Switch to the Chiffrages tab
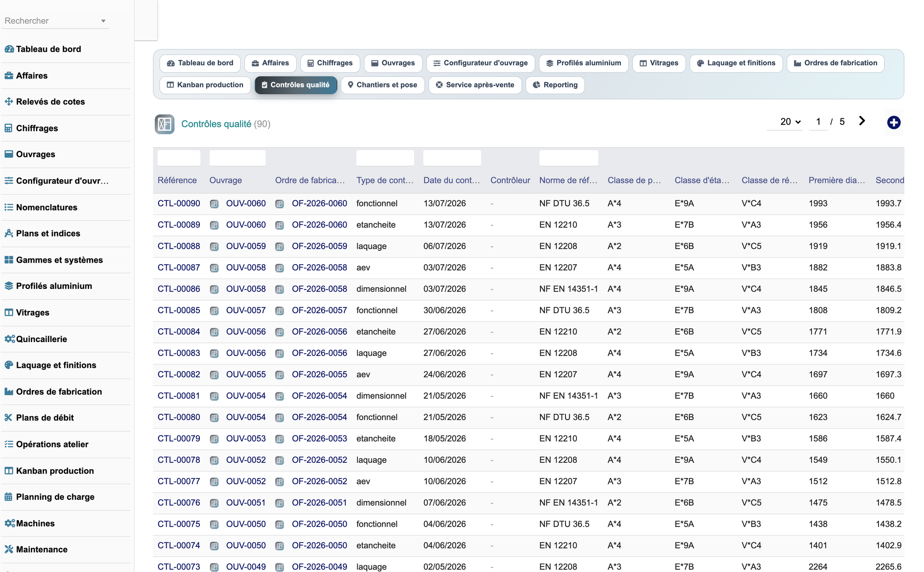The height and width of the screenshot is (572, 924). tap(330, 63)
